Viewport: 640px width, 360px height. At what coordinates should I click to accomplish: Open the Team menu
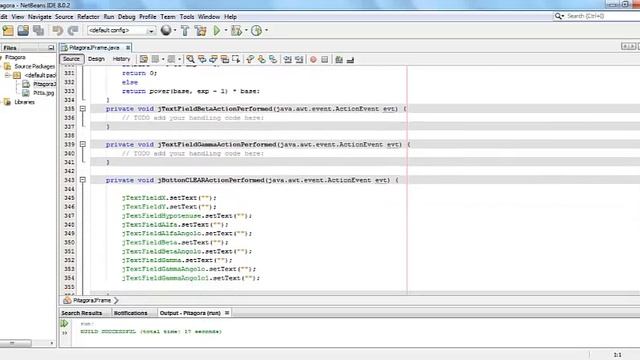click(168, 17)
